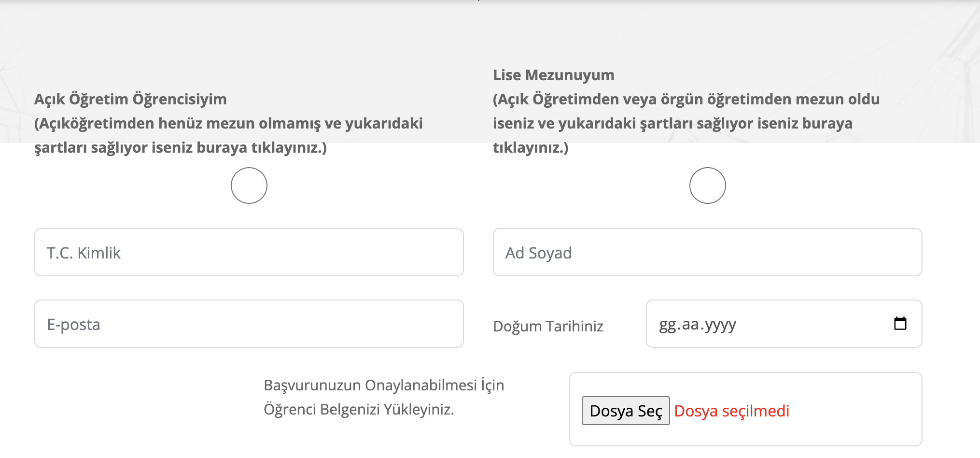
Task: Activate the right-side graduation radio circle
Action: pos(707,185)
